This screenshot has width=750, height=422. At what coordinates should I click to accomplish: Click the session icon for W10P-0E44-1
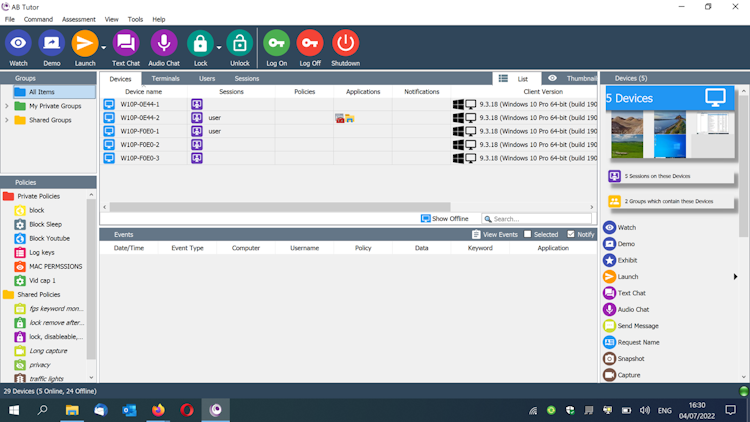[197, 104]
